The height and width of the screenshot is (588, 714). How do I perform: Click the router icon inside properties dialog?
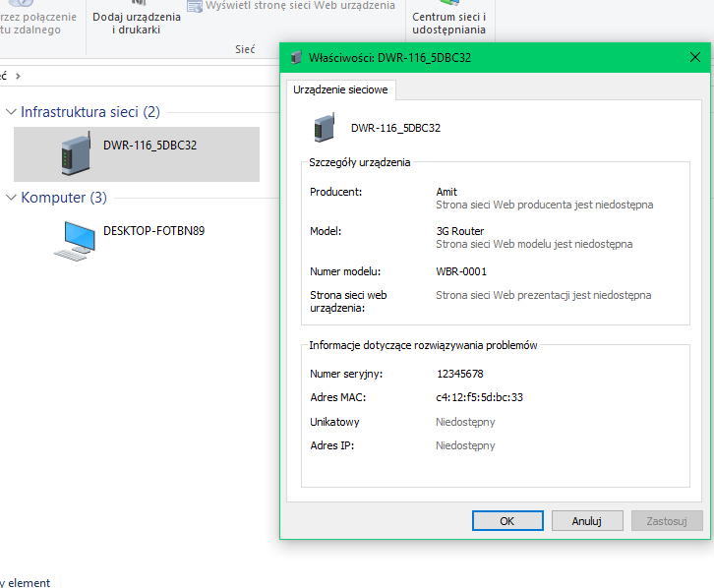(325, 127)
